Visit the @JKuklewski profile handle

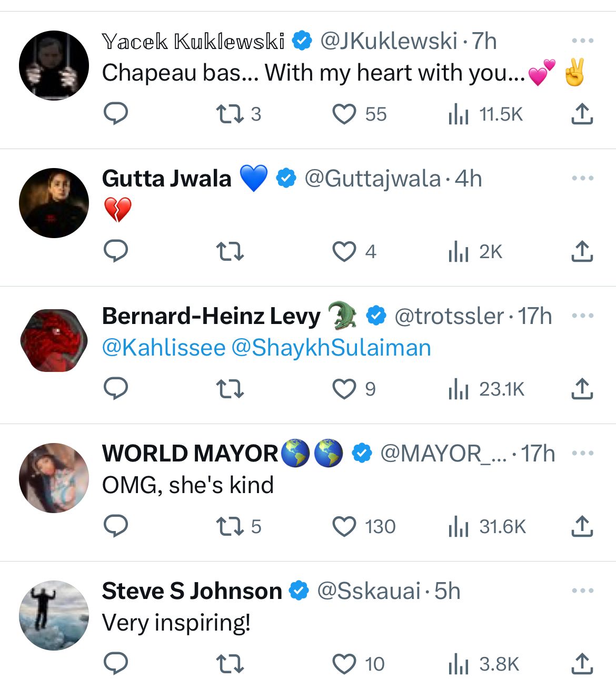pyautogui.click(x=389, y=41)
